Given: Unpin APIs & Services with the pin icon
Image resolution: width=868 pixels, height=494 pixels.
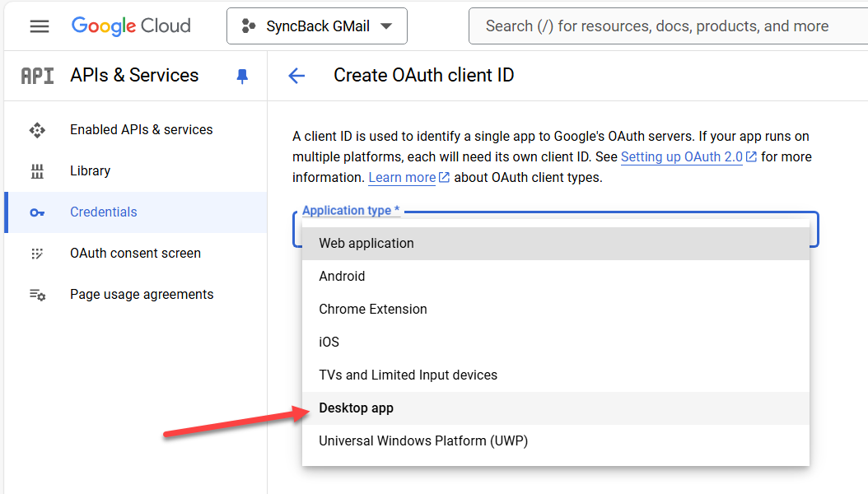Looking at the screenshot, I should coord(242,76).
